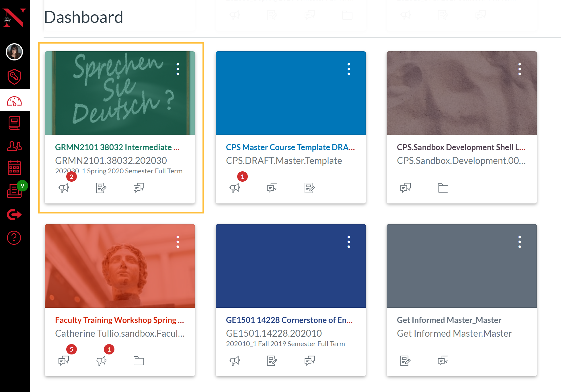This screenshot has width=561, height=392.
Task: Open discussions for Faculty Training Workshop
Action: tap(64, 360)
